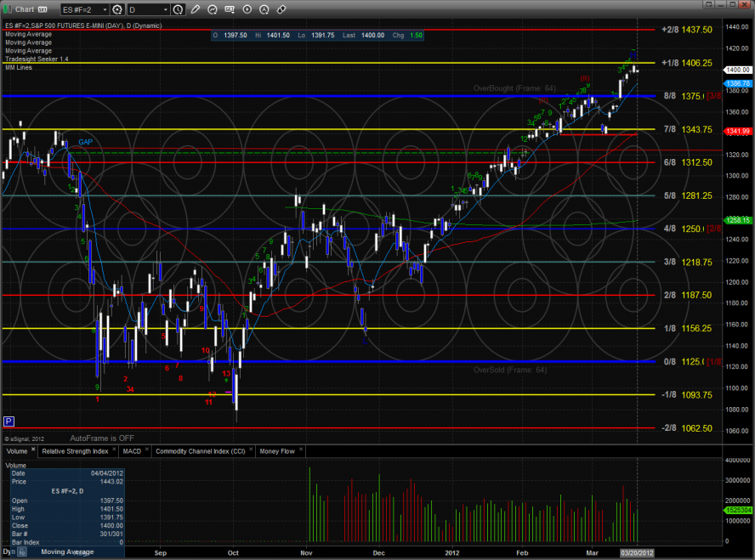755x560 pixels.
Task: Click the 03/20/2012 date cursor label
Action: click(637, 553)
